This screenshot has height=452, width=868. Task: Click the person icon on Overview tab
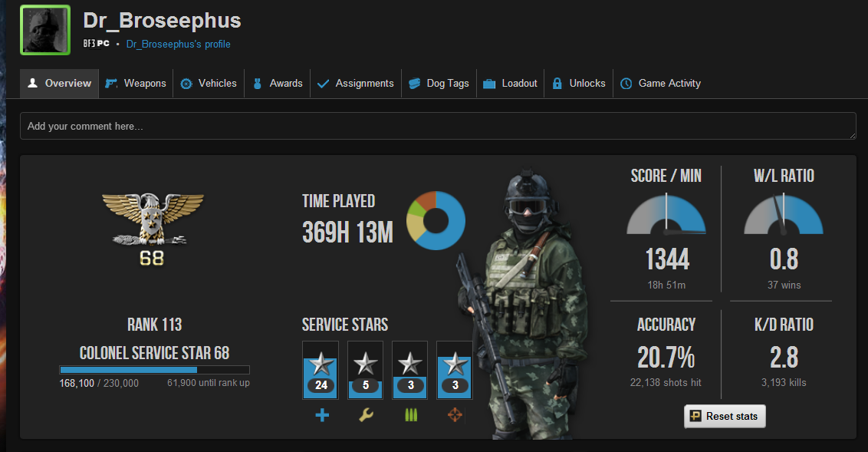tap(33, 83)
